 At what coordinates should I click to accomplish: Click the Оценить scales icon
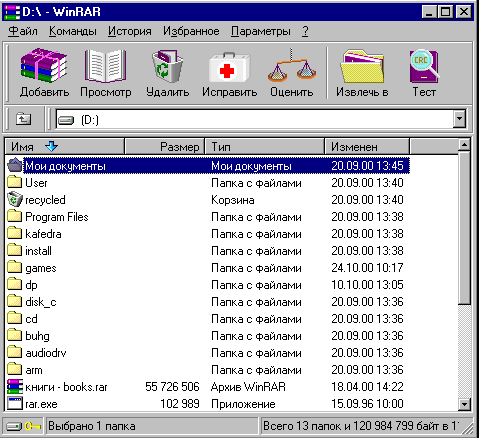(292, 65)
